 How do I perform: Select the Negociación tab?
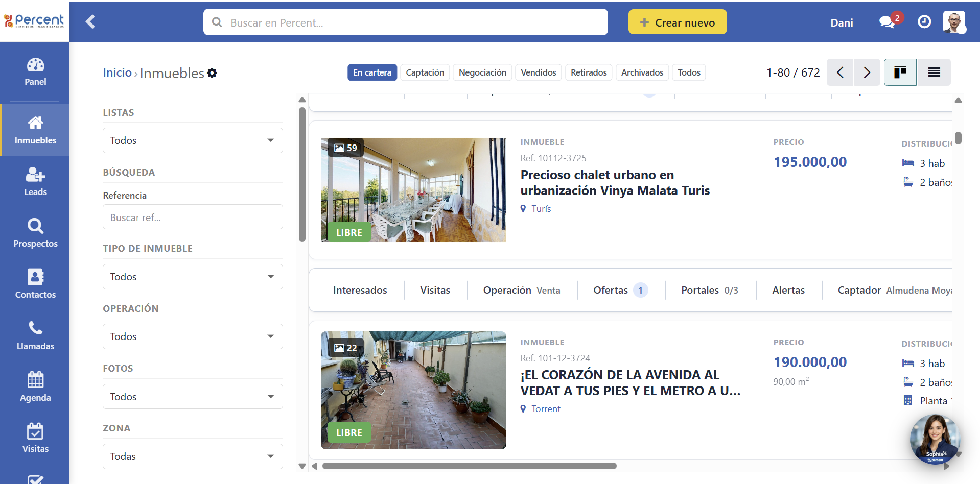482,72
